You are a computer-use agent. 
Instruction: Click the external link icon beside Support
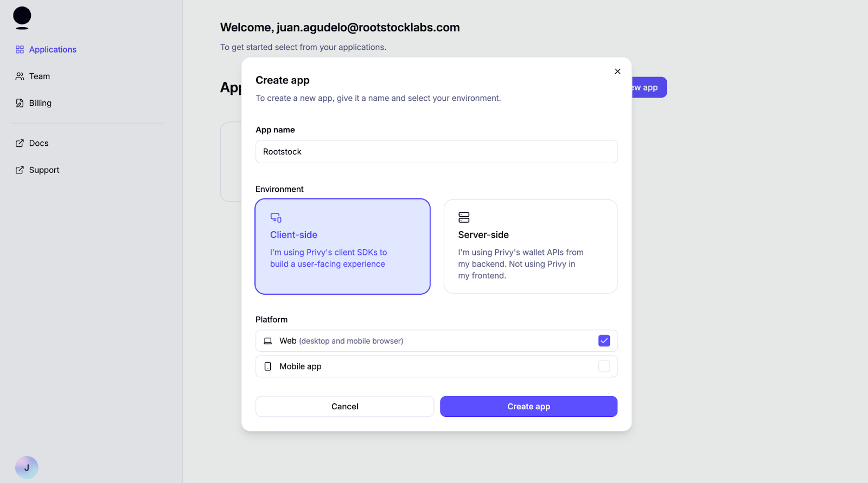pos(19,170)
